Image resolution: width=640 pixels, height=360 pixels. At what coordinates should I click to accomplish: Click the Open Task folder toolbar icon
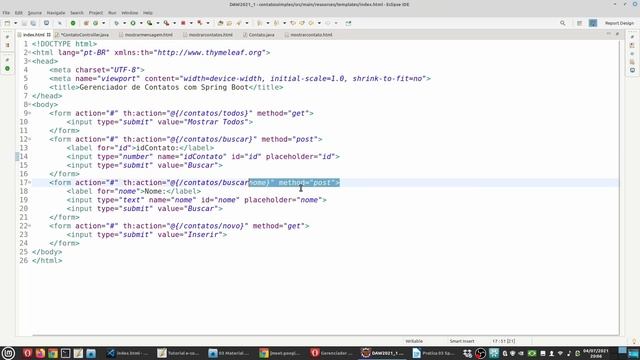[229, 23]
